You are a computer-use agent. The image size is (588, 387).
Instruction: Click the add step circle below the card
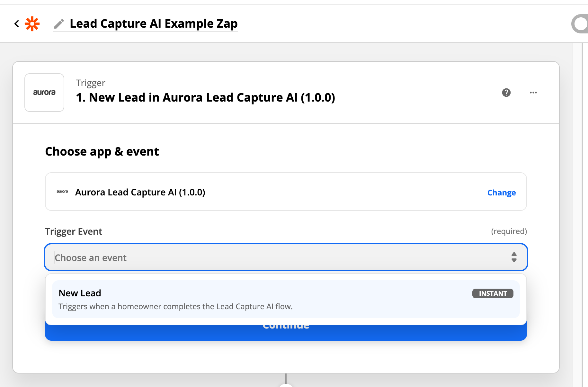[286, 385]
